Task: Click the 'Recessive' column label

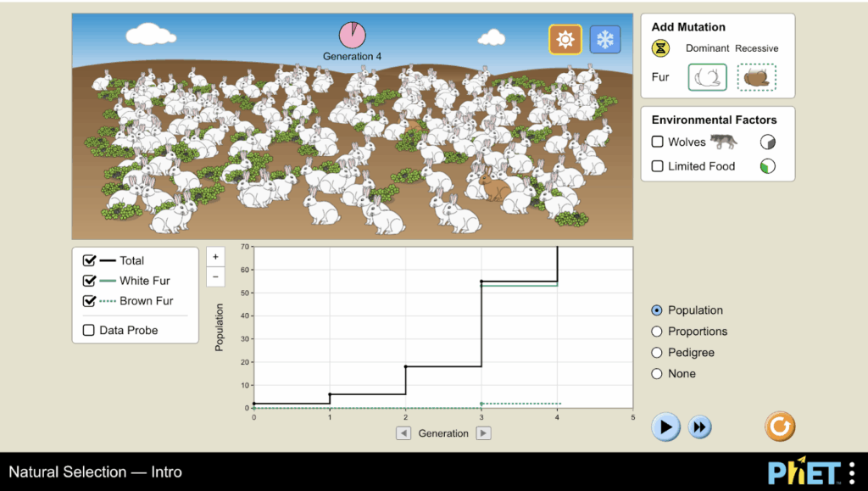Action: [x=757, y=48]
